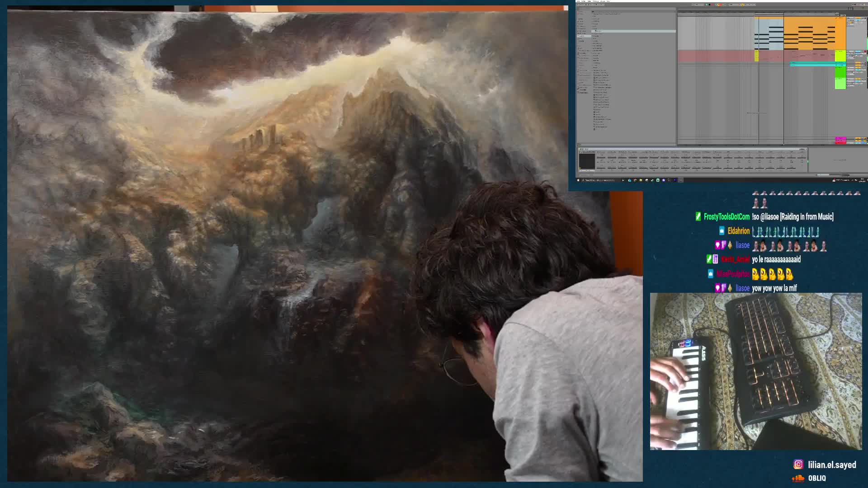Select the highlighted row in Ableton browser

click(633, 31)
